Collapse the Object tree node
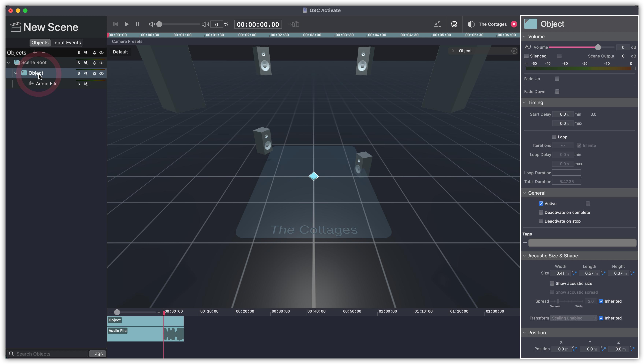 16,73
